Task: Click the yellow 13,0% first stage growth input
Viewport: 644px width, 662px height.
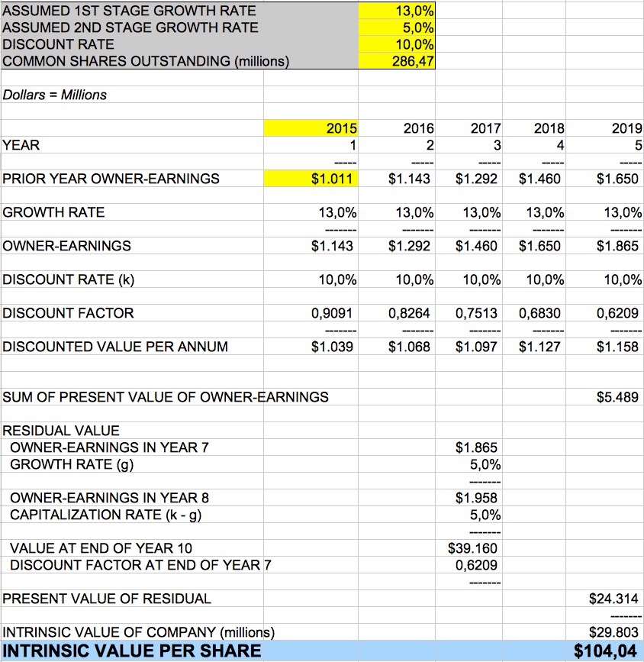Action: [396, 11]
